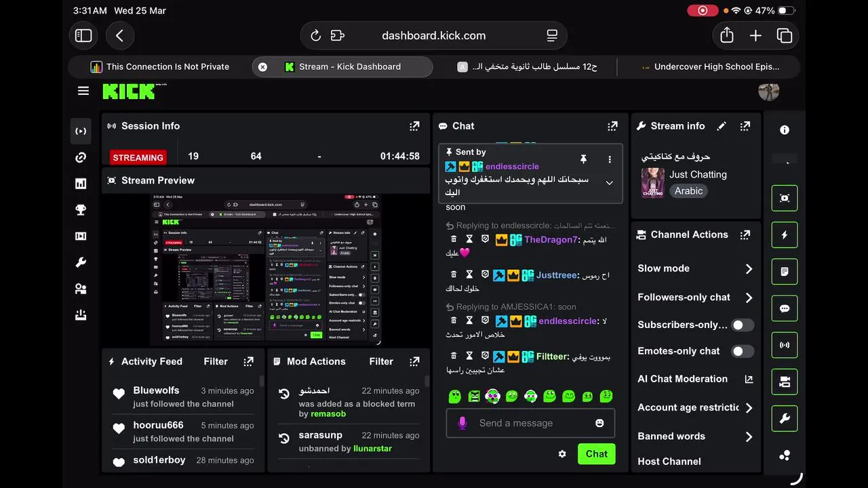
Task: Pop out the Session Info panel
Action: point(414,126)
